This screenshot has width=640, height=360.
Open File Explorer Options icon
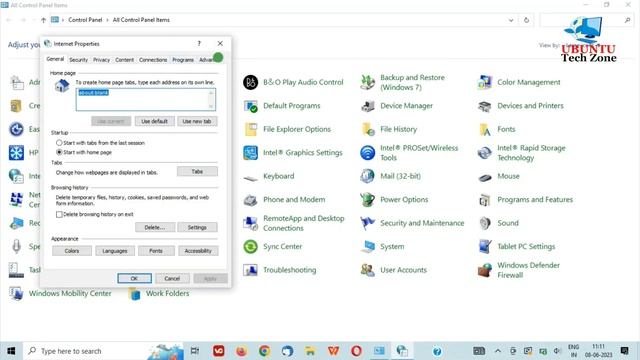tap(251, 129)
